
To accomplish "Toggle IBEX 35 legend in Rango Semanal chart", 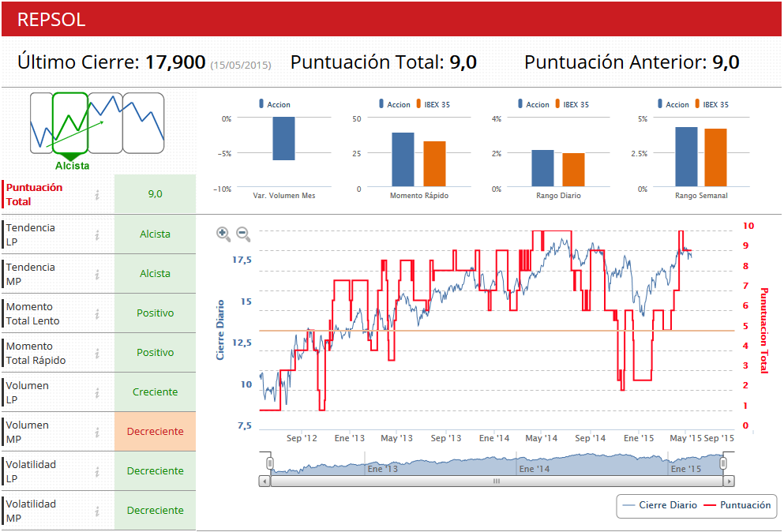I will point(711,104).
